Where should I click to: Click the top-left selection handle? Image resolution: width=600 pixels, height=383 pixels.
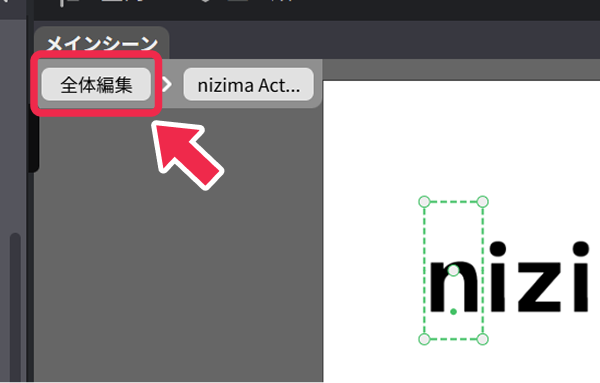pos(424,202)
